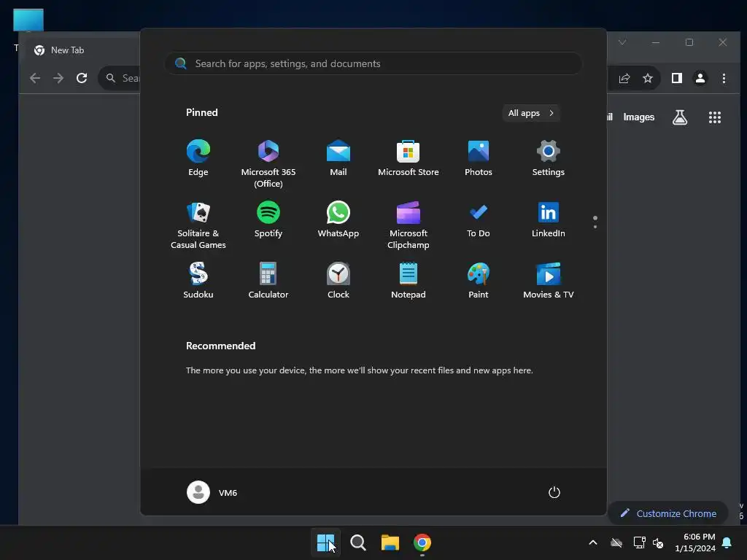Open the VM6 user account menu
This screenshot has height=560, width=747.
click(212, 492)
